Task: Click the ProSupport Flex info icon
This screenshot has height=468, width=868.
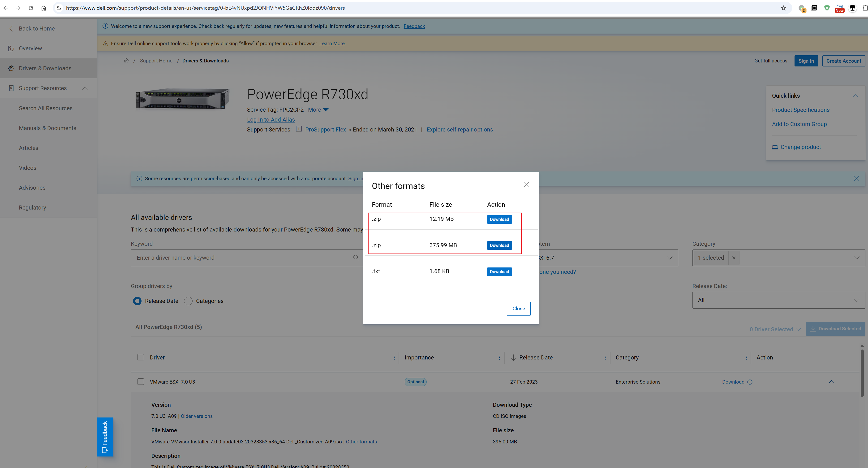Action: pos(299,129)
